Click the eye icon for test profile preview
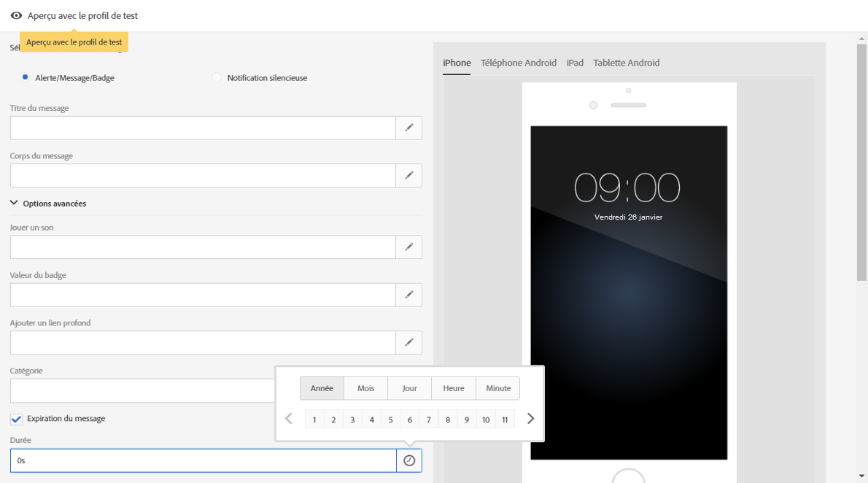 [x=16, y=15]
